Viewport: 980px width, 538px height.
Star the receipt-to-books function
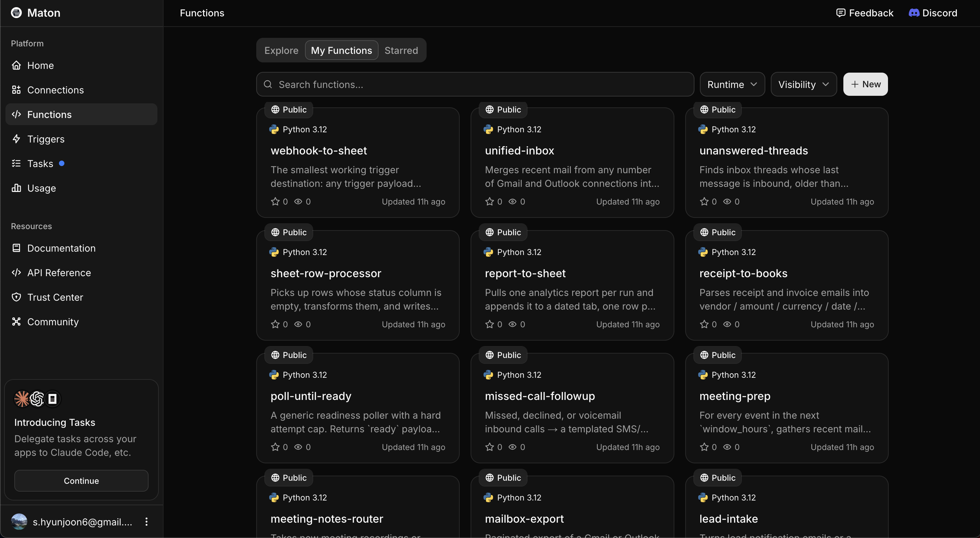(704, 324)
